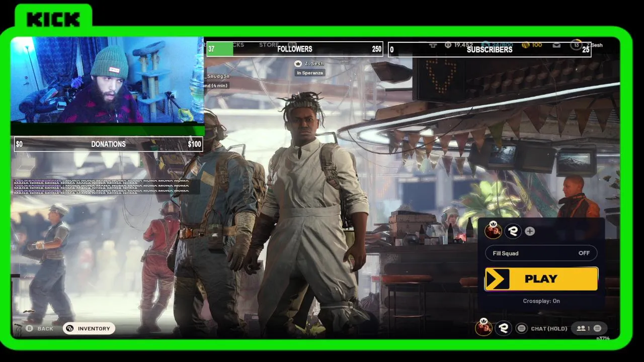Click the 'Crossplay: On' text
The image size is (644, 362).
pyautogui.click(x=541, y=301)
